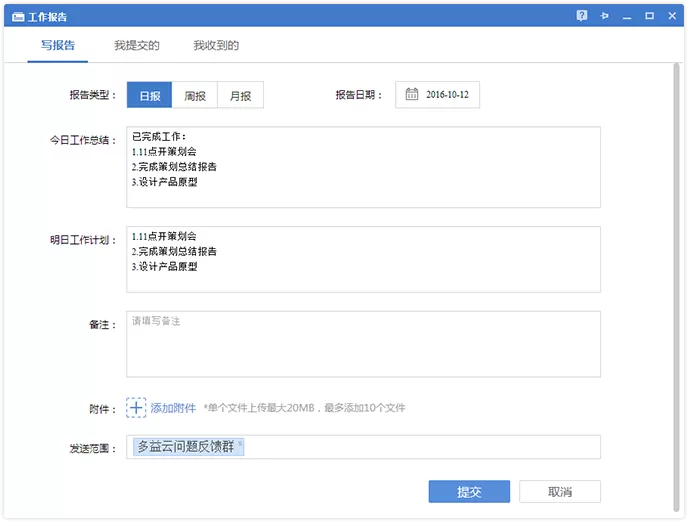Switch to the 写报告 tab
This screenshot has height=522, width=688.
(x=57, y=45)
